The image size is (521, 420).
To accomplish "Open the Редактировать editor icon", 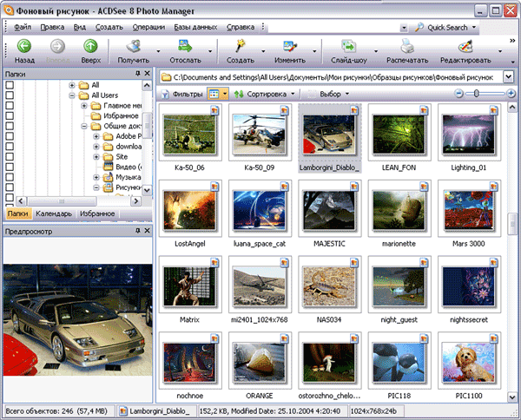I will (x=465, y=46).
